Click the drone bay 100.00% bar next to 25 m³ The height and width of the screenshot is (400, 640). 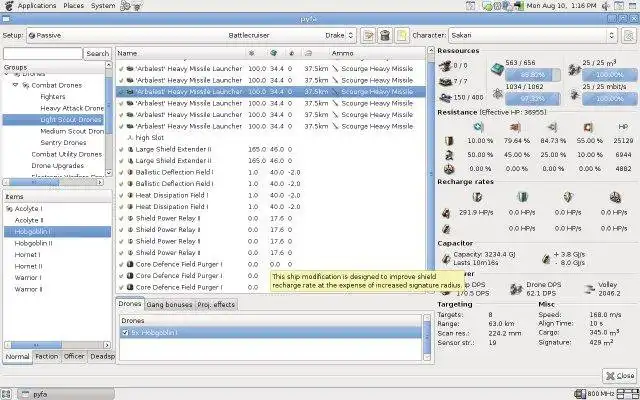(x=609, y=75)
